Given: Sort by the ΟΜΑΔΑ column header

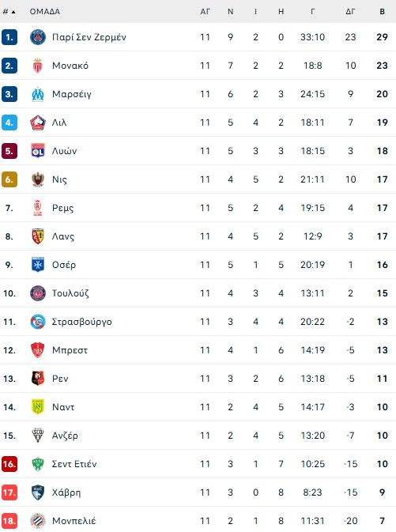Looking at the screenshot, I should coord(45,12).
